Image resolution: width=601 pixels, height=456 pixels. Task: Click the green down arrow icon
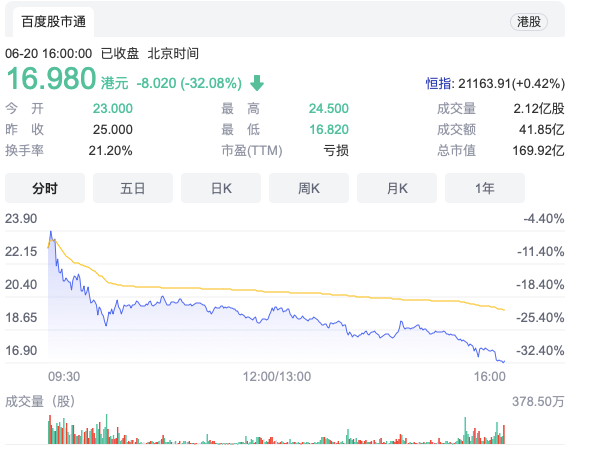click(x=257, y=83)
